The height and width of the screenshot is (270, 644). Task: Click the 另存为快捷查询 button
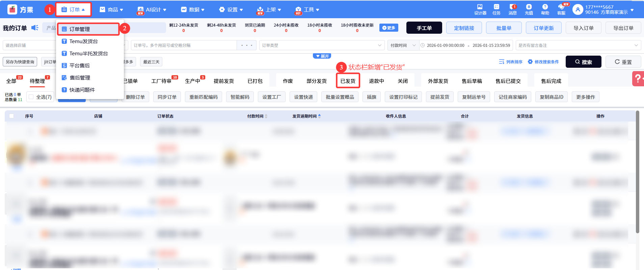[20, 62]
